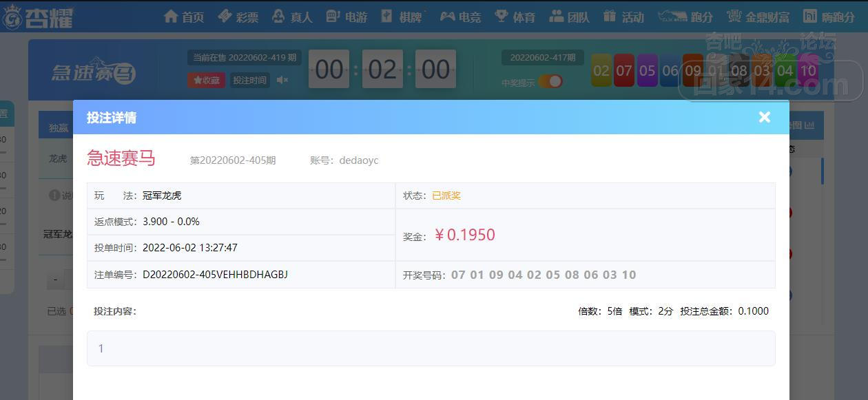Open the 活动 promotions menu
Screen dimensions: 868x400
click(x=623, y=17)
